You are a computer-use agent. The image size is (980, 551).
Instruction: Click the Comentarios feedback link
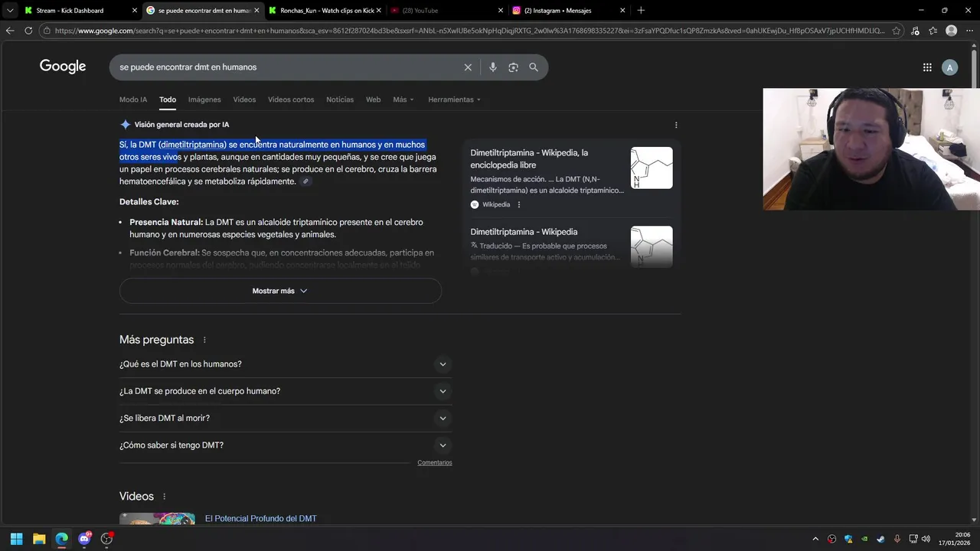click(435, 463)
